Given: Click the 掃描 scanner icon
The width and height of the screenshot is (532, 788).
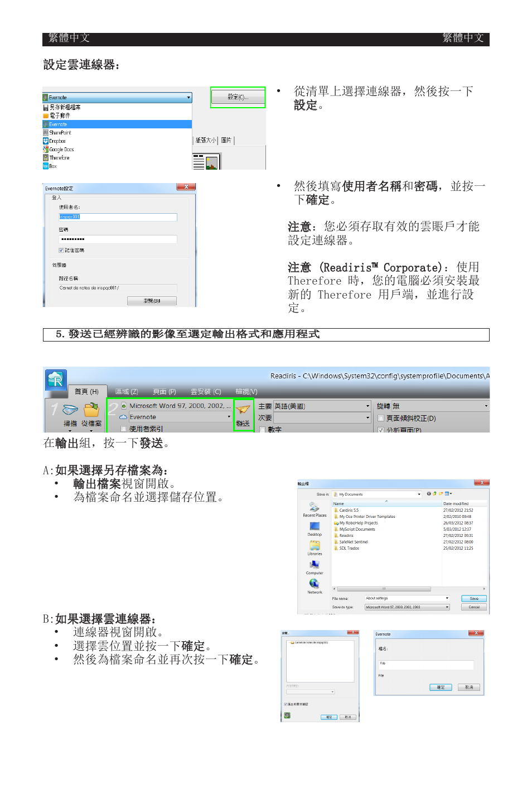Looking at the screenshot, I should 70,410.
